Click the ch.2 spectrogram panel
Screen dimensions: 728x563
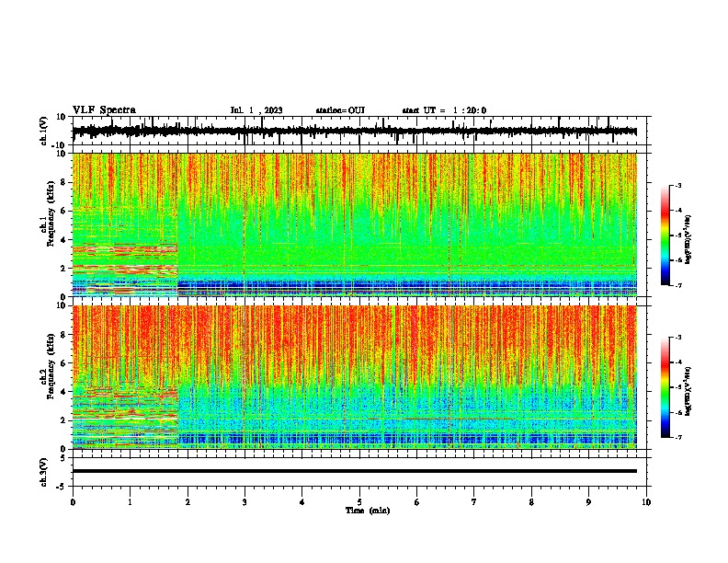pyautogui.click(x=355, y=377)
